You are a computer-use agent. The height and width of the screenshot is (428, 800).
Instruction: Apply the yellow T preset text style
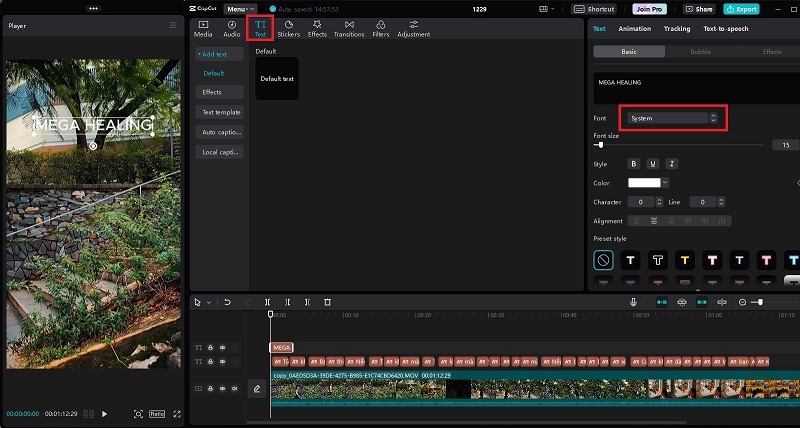685,259
